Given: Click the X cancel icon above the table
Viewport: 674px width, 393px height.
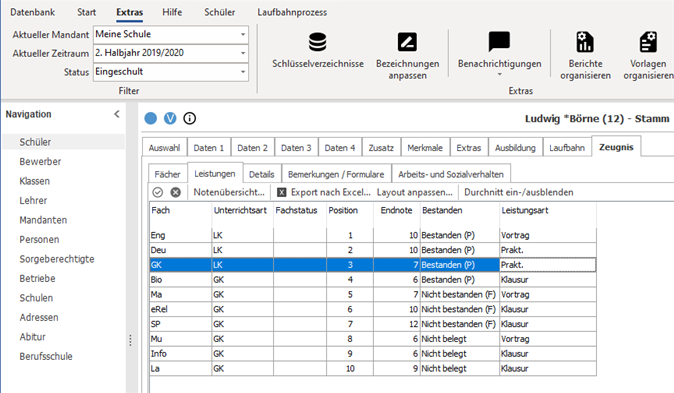Looking at the screenshot, I should [175, 192].
